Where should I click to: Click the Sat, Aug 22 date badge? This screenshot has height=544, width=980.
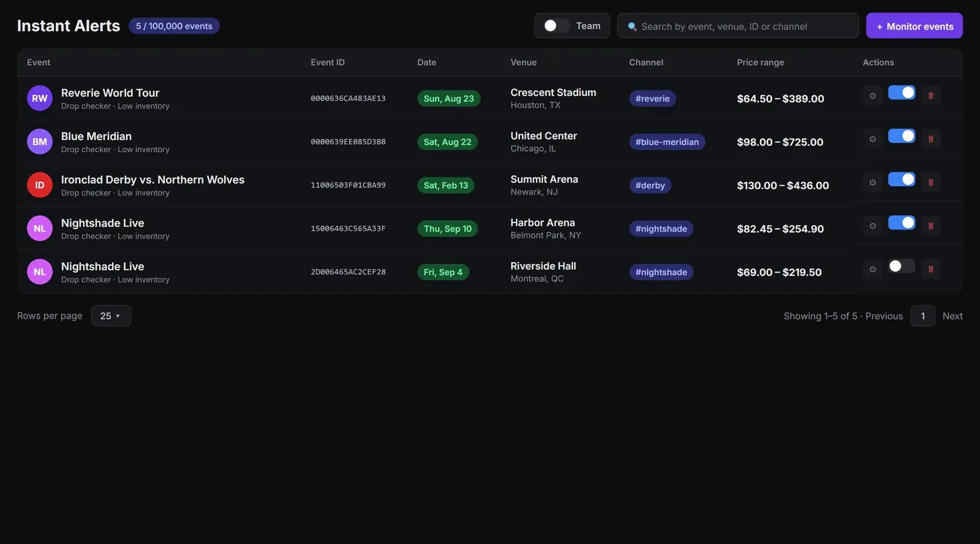(x=448, y=142)
